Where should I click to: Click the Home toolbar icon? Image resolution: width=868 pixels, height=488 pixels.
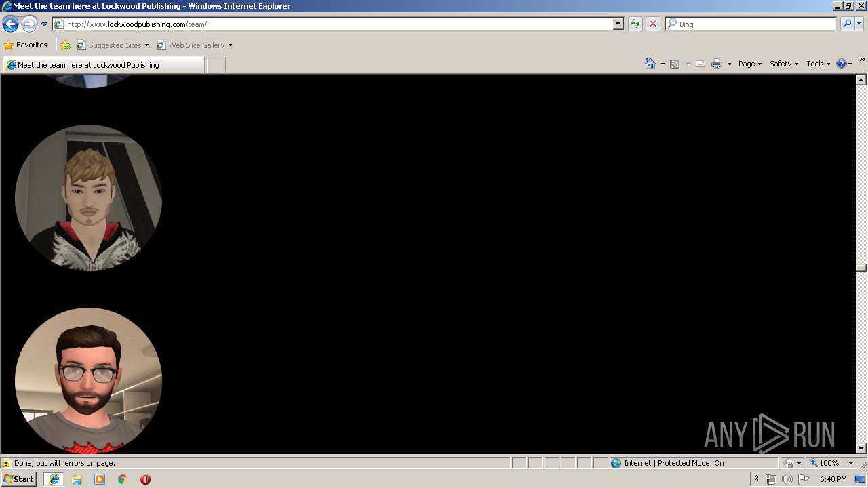pyautogui.click(x=650, y=64)
